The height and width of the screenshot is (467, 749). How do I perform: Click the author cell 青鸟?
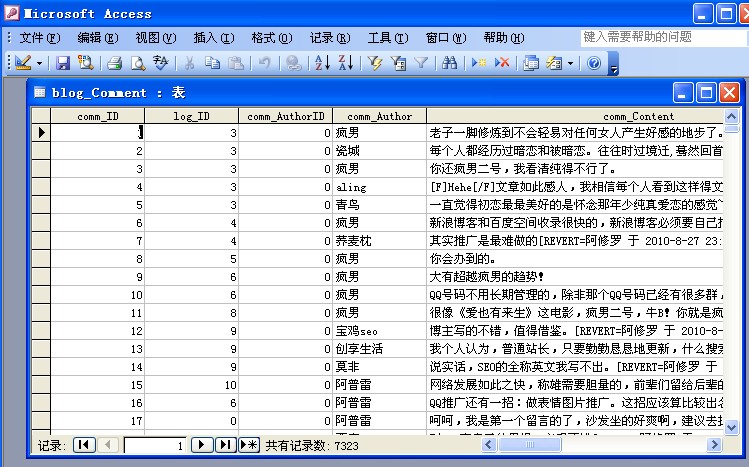[x=379, y=205]
